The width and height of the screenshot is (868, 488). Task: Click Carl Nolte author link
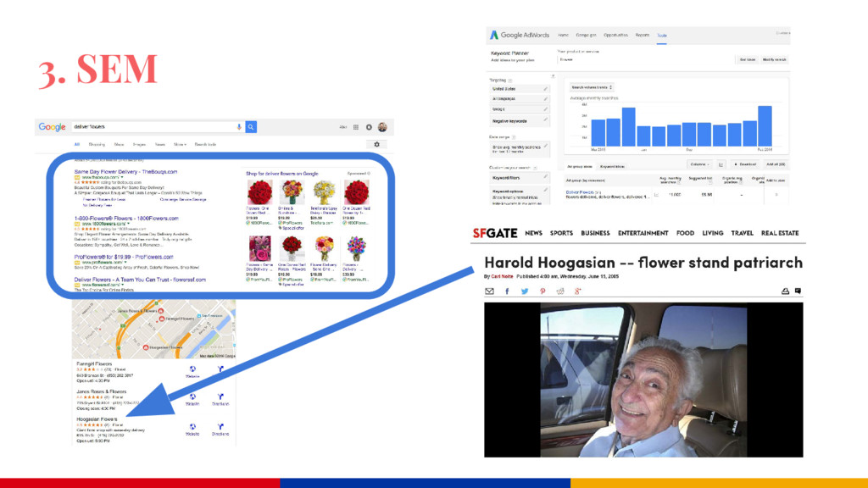(502, 276)
